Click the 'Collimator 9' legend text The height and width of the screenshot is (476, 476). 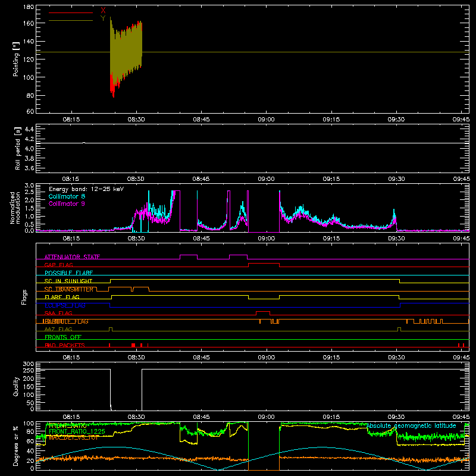pyautogui.click(x=67, y=203)
